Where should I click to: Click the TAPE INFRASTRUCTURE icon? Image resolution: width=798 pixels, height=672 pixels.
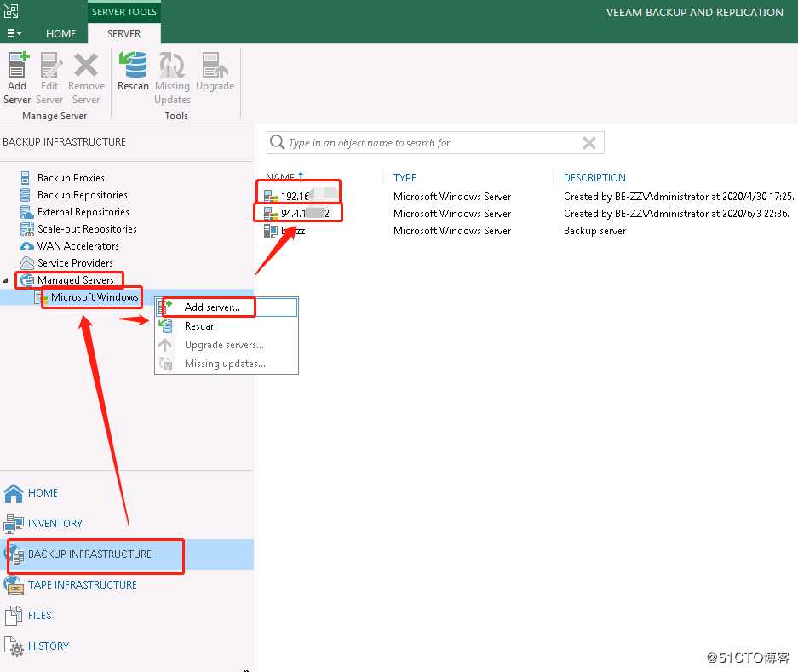coord(14,585)
